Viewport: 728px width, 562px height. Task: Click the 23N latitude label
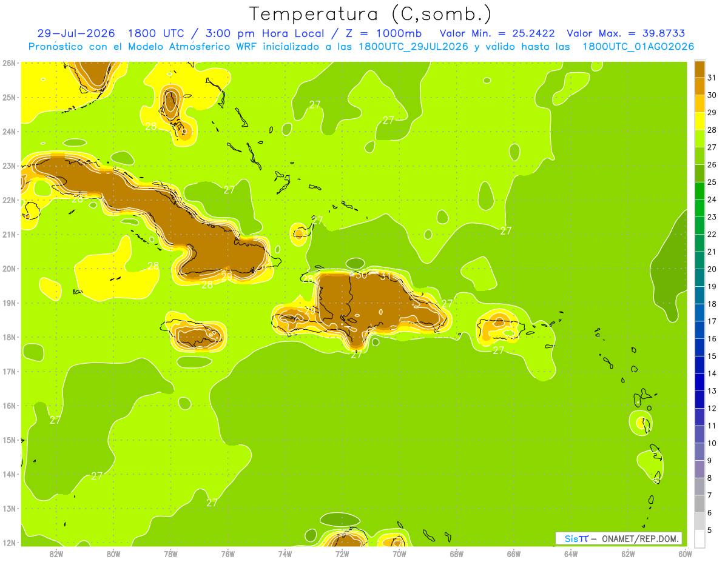click(9, 166)
